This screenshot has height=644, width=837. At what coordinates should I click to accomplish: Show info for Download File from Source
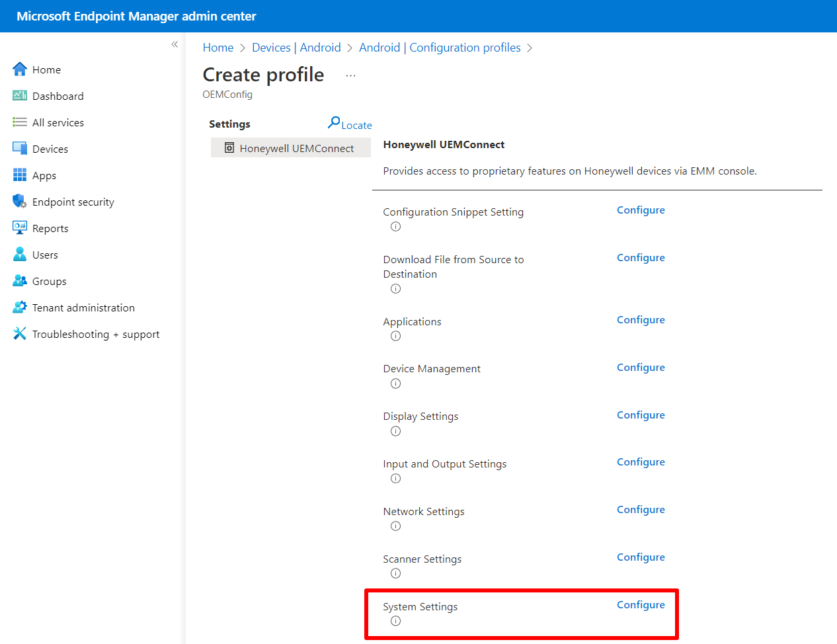point(395,289)
